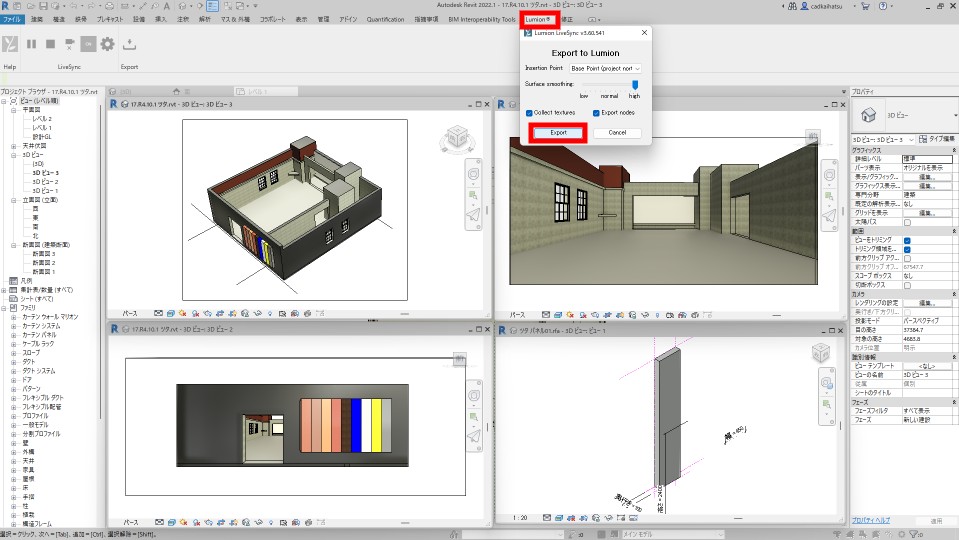Click the Export button in Lumion dialog

click(x=558, y=133)
